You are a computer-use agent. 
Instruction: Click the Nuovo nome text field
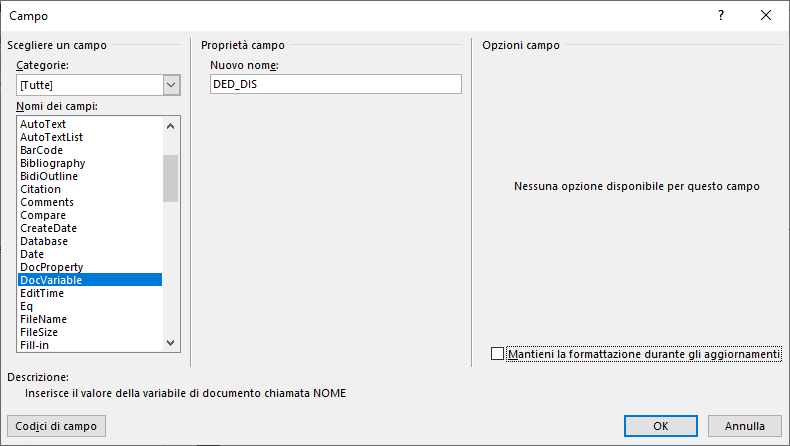tap(336, 84)
